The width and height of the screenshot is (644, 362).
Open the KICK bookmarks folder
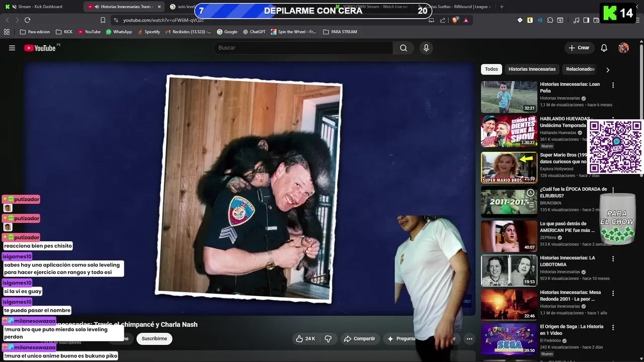64,32
